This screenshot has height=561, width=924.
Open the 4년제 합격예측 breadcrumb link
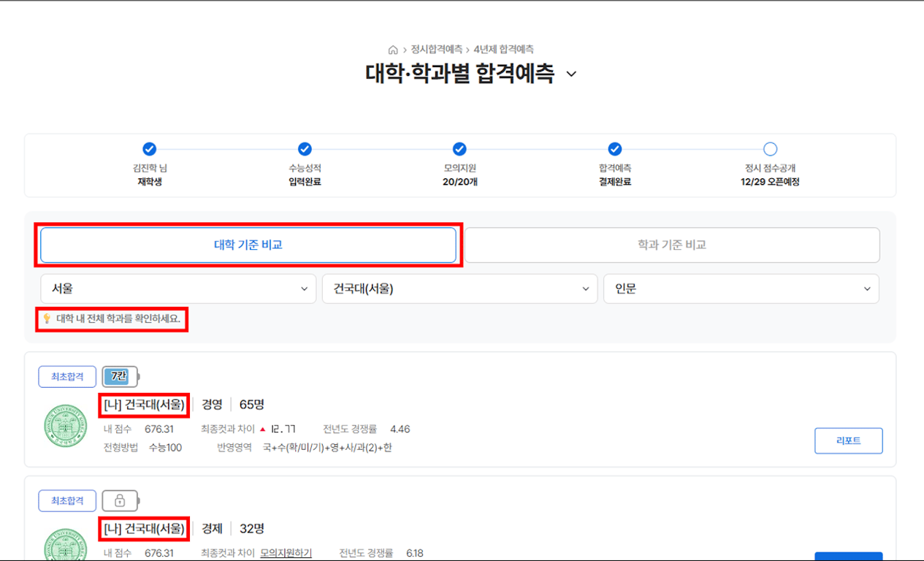click(503, 50)
